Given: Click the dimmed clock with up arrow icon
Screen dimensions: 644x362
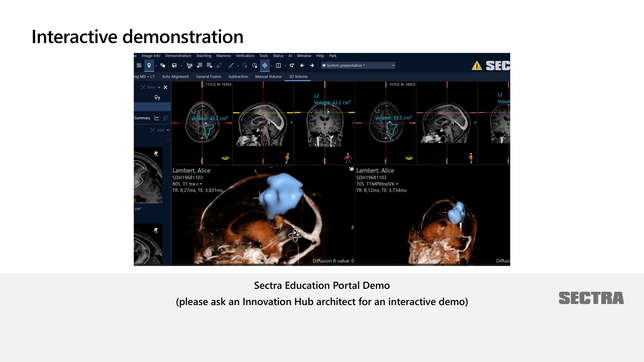Looking at the screenshot, I should (245, 65).
